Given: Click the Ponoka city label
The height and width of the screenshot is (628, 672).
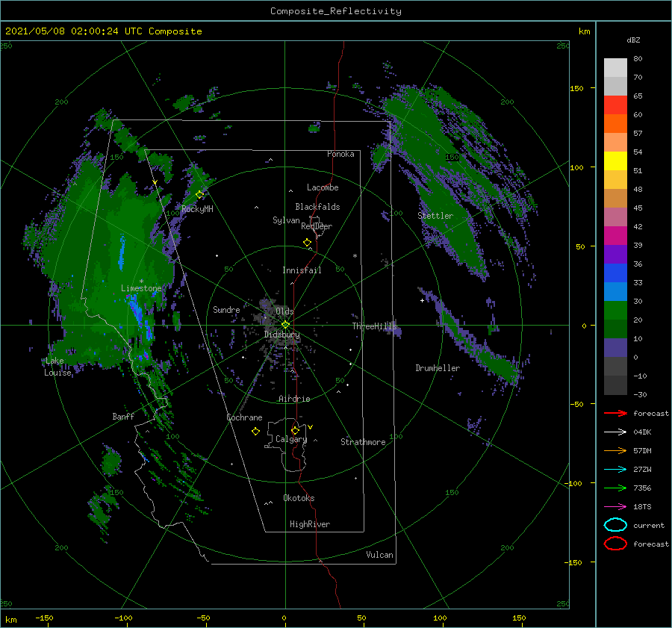Looking at the screenshot, I should click(x=340, y=154).
